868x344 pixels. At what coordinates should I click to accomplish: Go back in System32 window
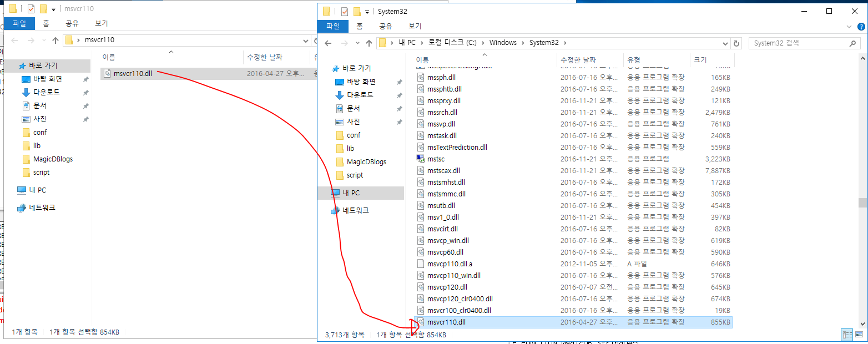click(329, 43)
